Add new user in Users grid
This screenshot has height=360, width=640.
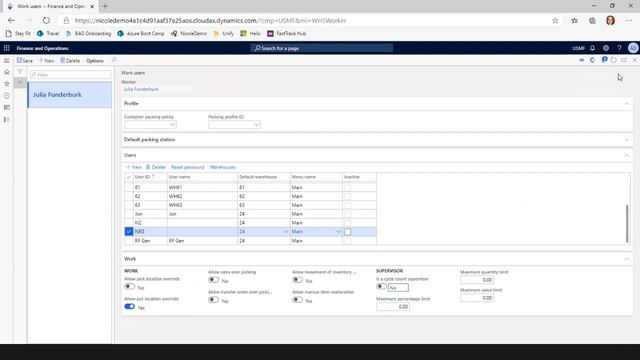[x=133, y=167]
